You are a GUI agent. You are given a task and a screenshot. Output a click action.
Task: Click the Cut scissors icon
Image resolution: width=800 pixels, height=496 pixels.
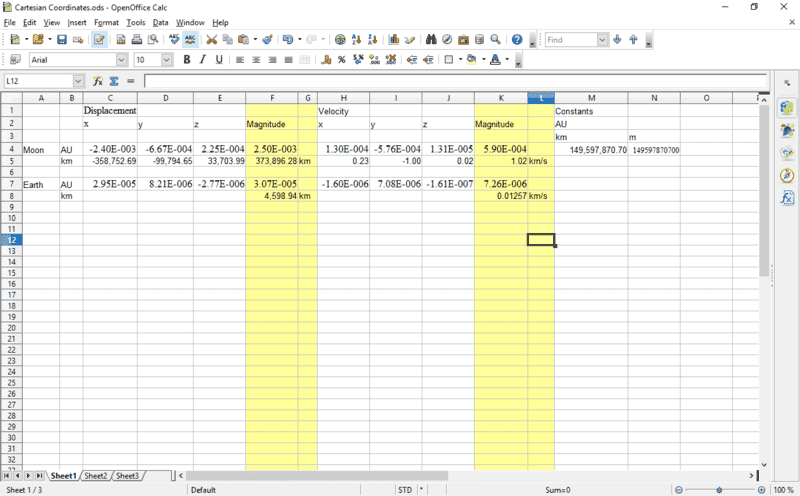pos(212,40)
